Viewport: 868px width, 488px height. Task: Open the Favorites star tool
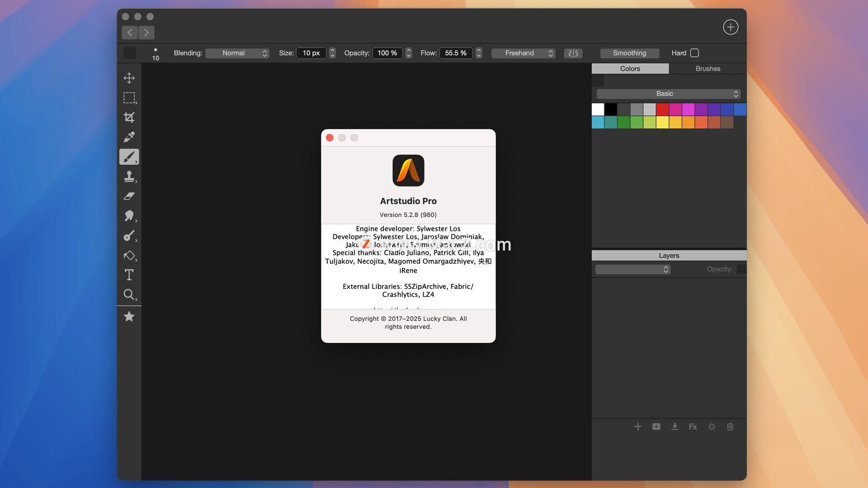[129, 316]
